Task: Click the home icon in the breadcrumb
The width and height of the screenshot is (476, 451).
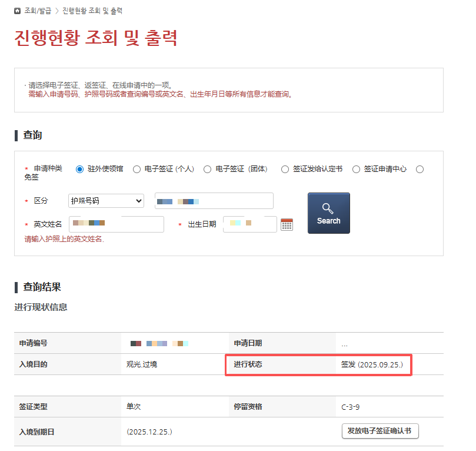Action: click(x=18, y=11)
